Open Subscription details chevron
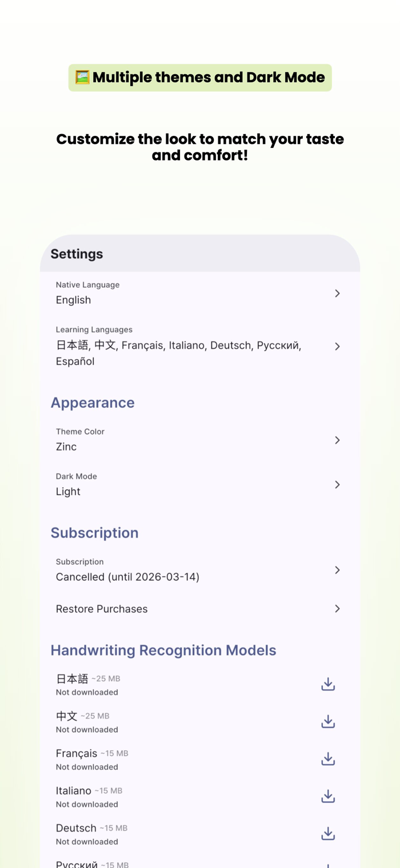 (337, 570)
